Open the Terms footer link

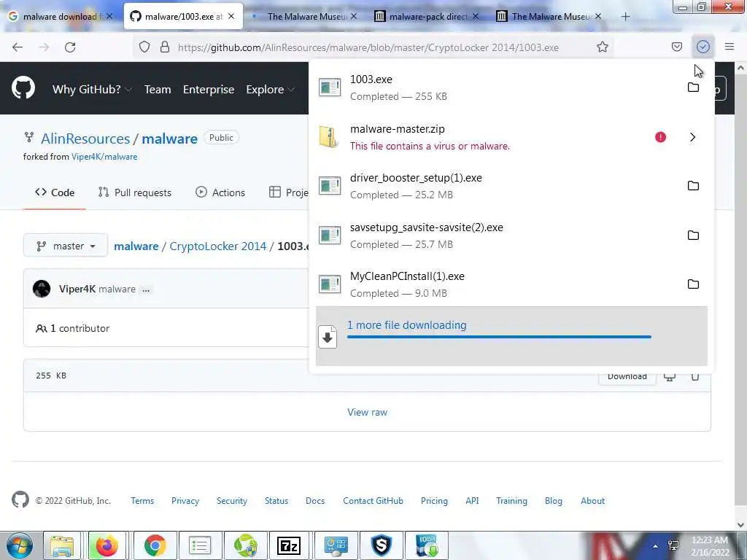pos(142,500)
